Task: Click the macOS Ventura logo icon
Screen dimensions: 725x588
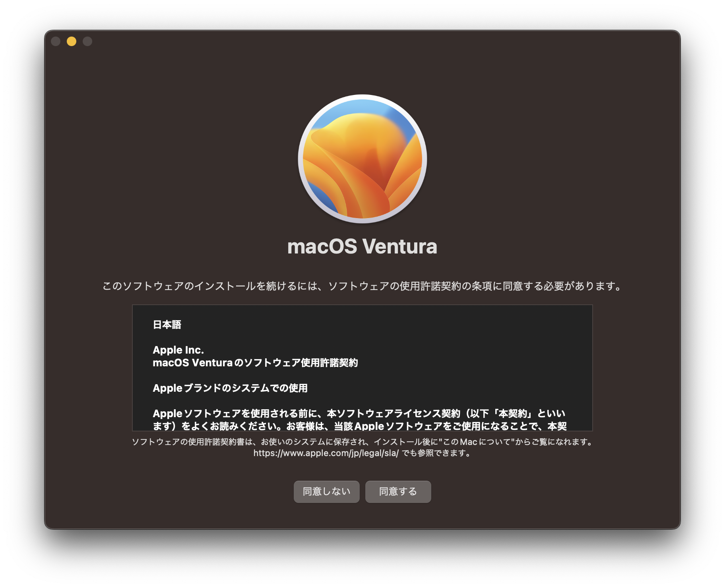Action: tap(362, 159)
